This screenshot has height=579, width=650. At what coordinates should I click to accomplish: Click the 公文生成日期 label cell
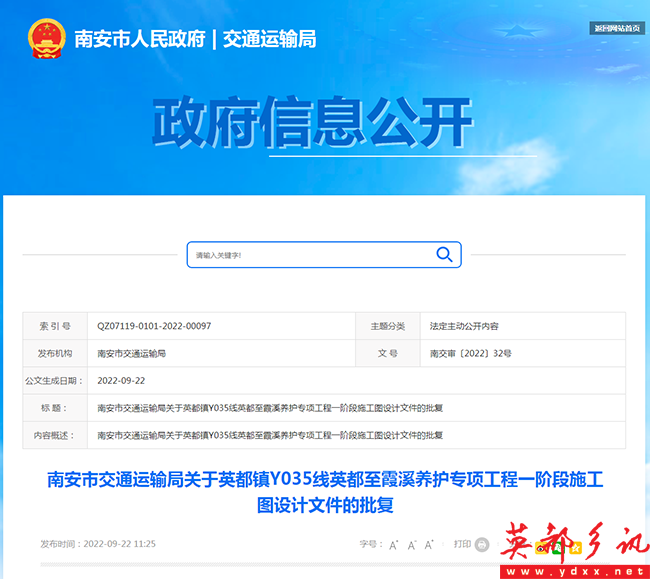tap(55, 380)
